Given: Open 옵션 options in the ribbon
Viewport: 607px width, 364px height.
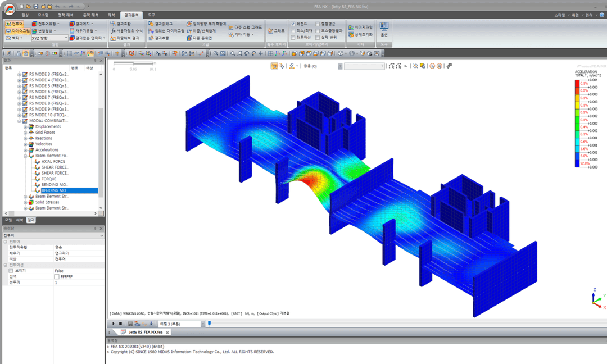Looking at the screenshot, I should pyautogui.click(x=384, y=30).
